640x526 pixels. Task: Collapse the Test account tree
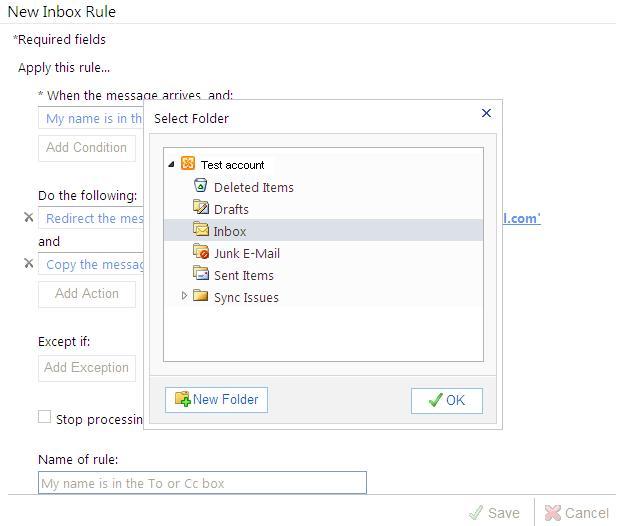[x=172, y=164]
